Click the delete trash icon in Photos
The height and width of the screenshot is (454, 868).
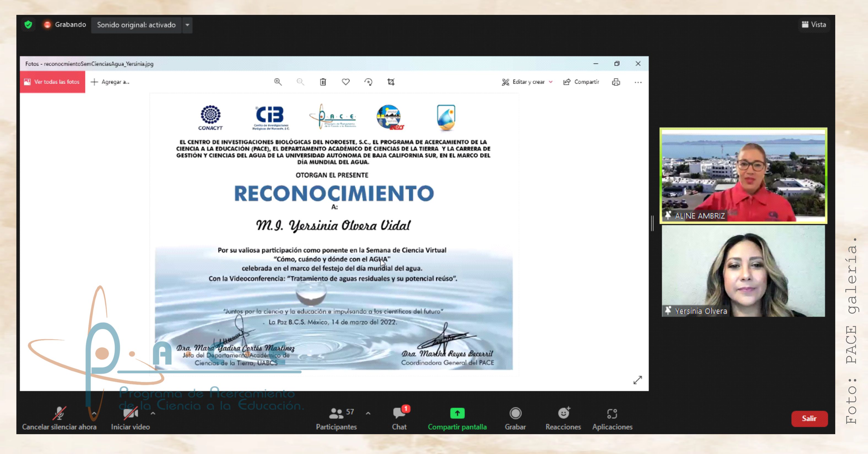click(x=323, y=82)
